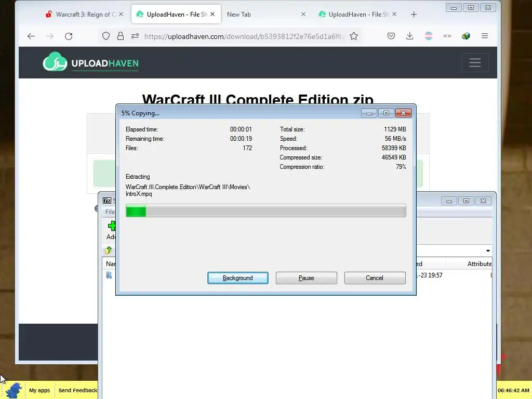Screen dimensions: 532x399
Task: Open the taskbar start menu bird icon
Action: [x=14, y=390]
